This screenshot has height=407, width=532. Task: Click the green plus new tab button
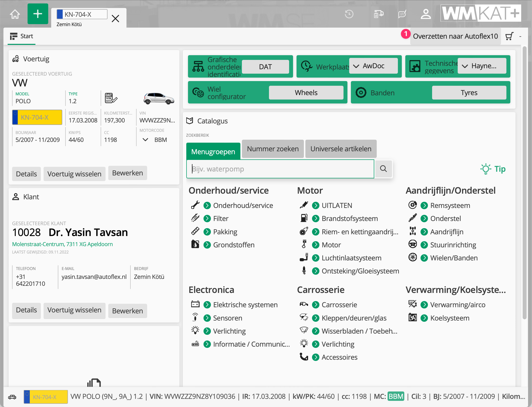(x=38, y=14)
